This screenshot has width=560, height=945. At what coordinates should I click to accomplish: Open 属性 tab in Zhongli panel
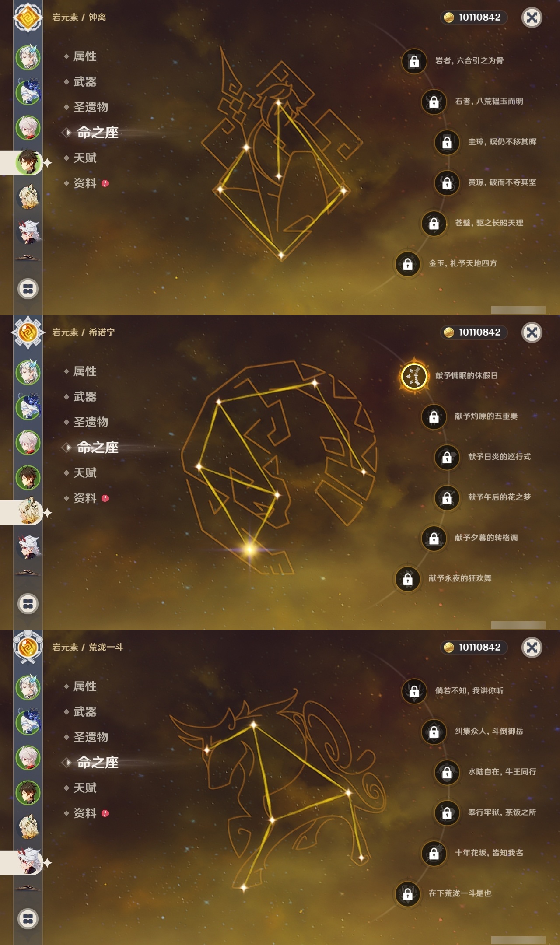pyautogui.click(x=85, y=56)
